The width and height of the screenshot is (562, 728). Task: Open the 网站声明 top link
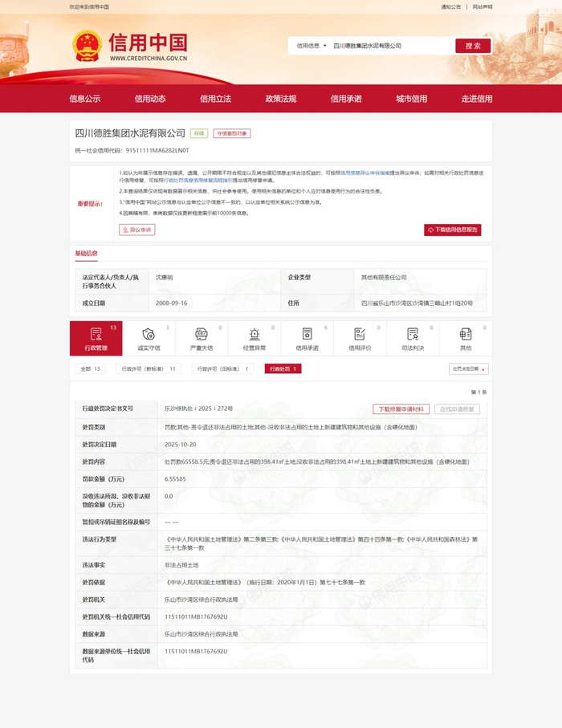click(482, 7)
